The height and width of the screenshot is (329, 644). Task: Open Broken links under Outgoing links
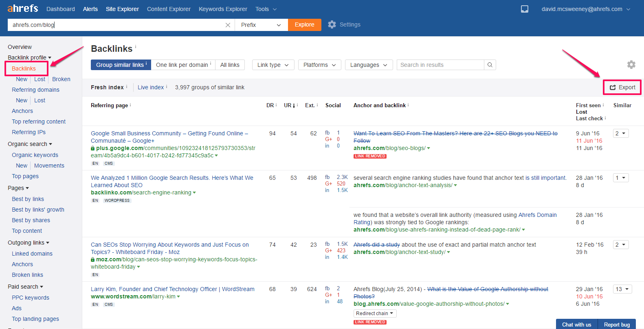point(27,275)
